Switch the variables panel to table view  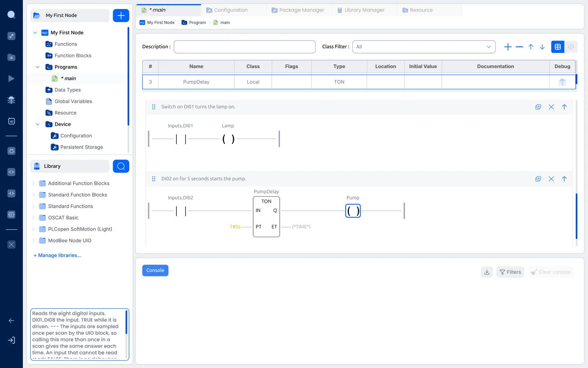pos(558,47)
